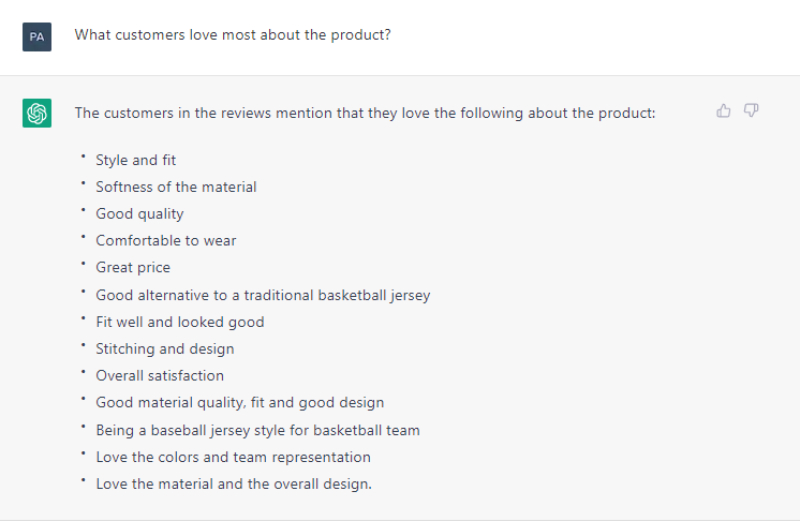Click 'Being a baseball jersey style' item

(x=258, y=430)
